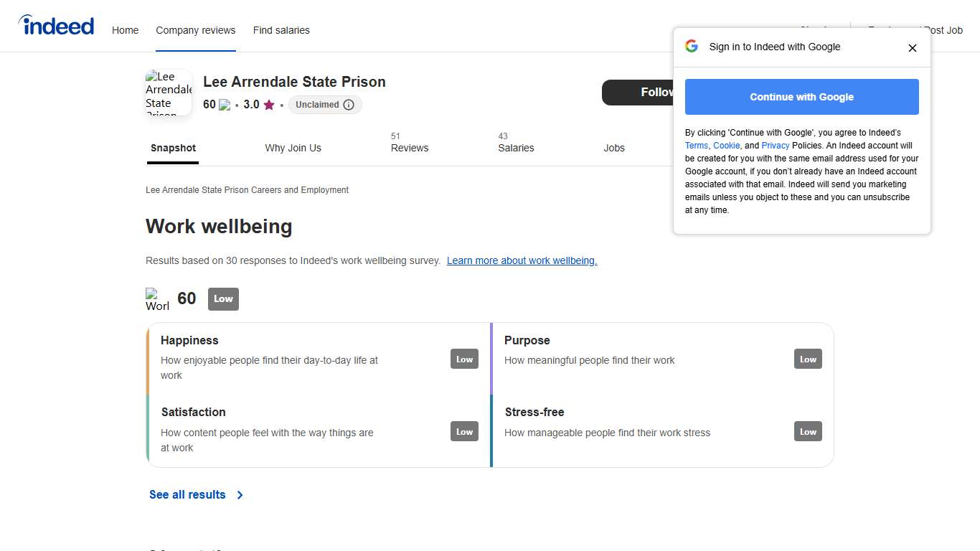Open the Terms link in popup

696,146
